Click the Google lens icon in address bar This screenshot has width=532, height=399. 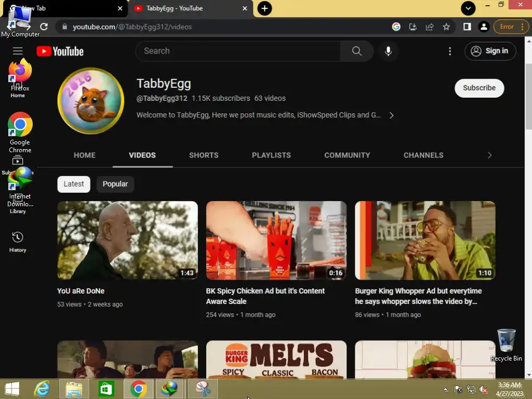(396, 26)
